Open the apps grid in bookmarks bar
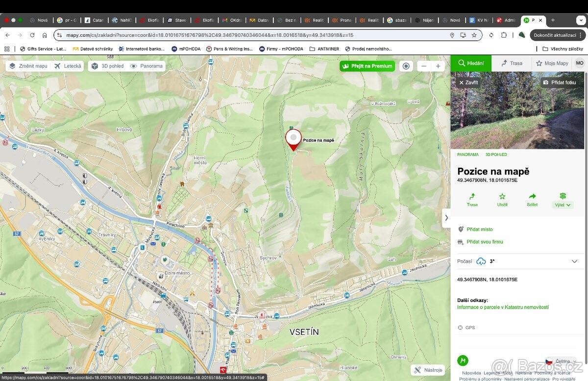Image resolution: width=588 pixels, height=381 pixels. tap(7, 49)
